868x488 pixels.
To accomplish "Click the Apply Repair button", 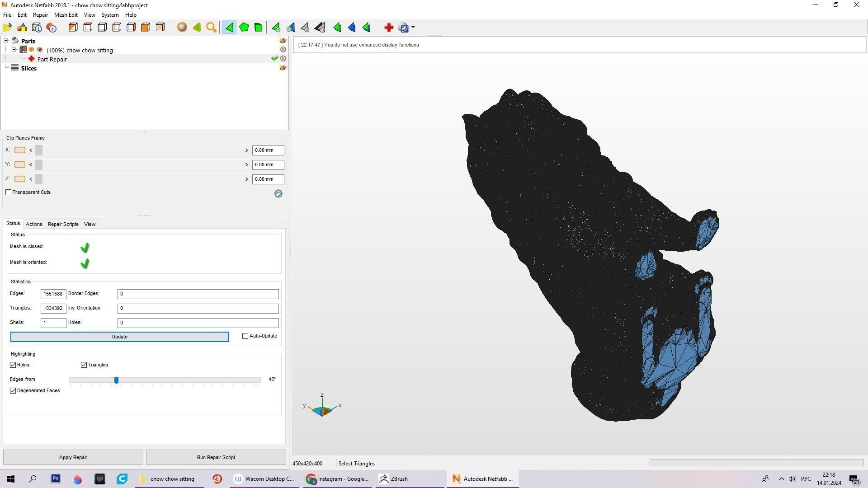I will click(73, 457).
